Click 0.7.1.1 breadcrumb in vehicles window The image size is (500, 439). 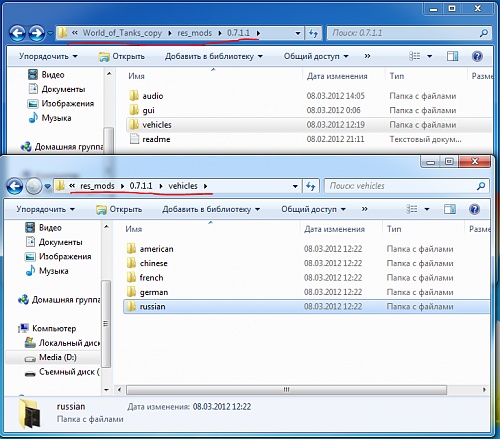(x=141, y=186)
